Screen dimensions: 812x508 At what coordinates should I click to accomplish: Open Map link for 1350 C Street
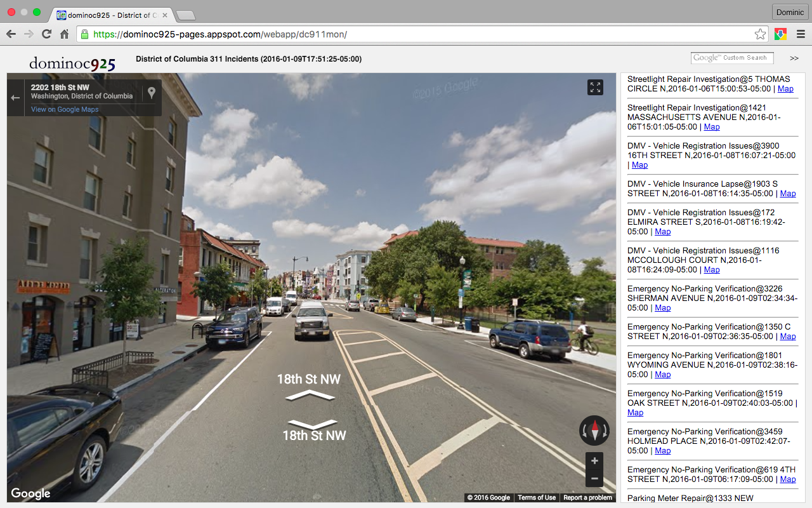tap(788, 337)
